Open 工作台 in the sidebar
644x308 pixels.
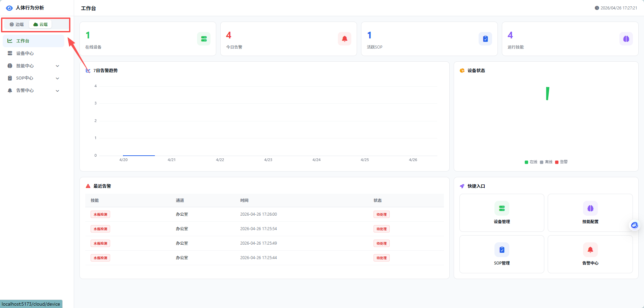(33, 41)
